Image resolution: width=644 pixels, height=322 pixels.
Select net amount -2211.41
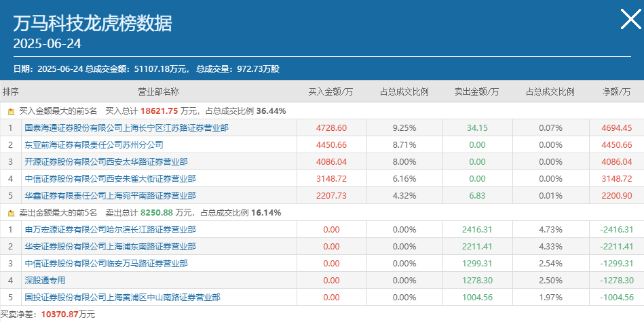[x=617, y=247]
